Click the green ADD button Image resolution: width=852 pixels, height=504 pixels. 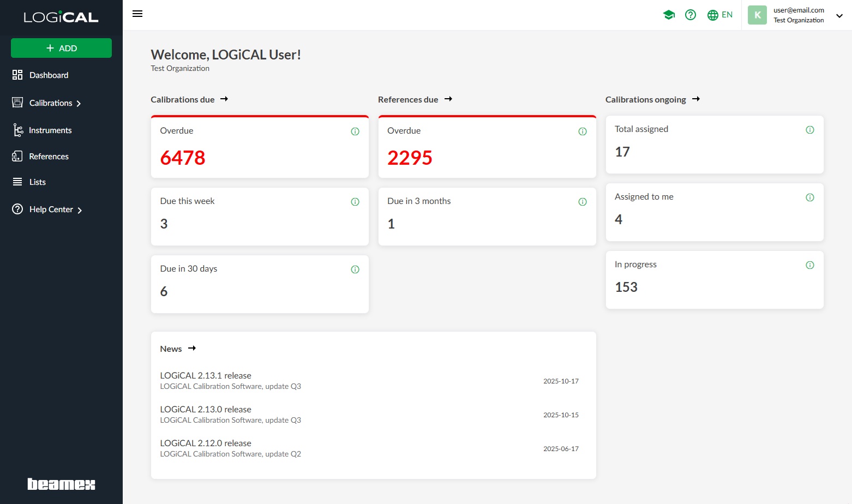pos(61,48)
